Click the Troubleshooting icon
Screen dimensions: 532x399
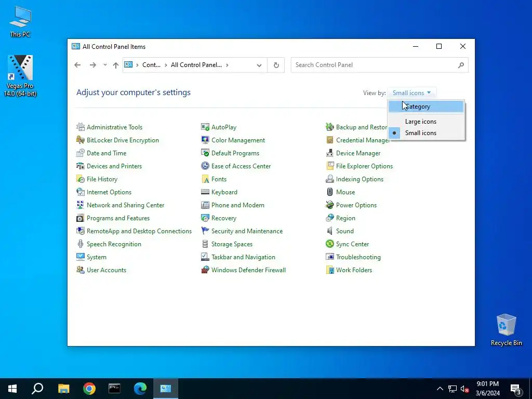coord(329,257)
